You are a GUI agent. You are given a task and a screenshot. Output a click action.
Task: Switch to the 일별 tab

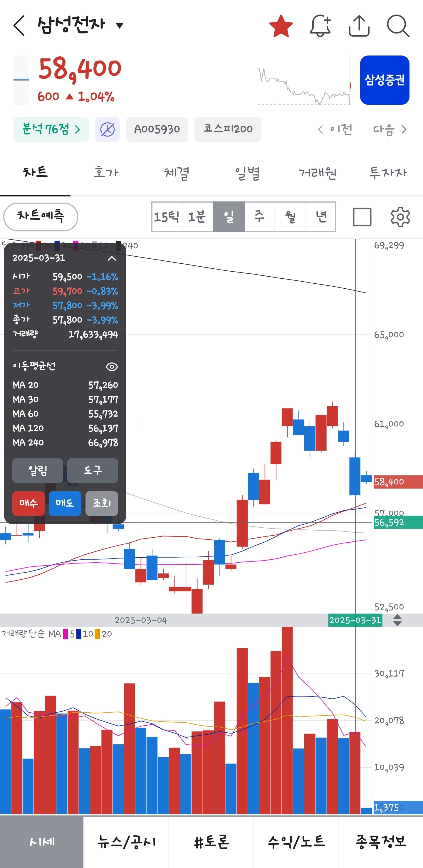tap(247, 173)
